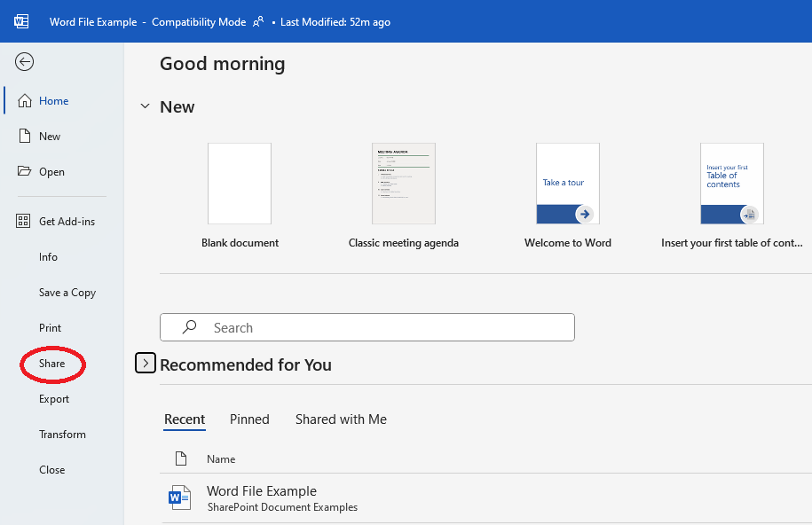
Task: Collapse the New templates section
Action: [x=145, y=106]
